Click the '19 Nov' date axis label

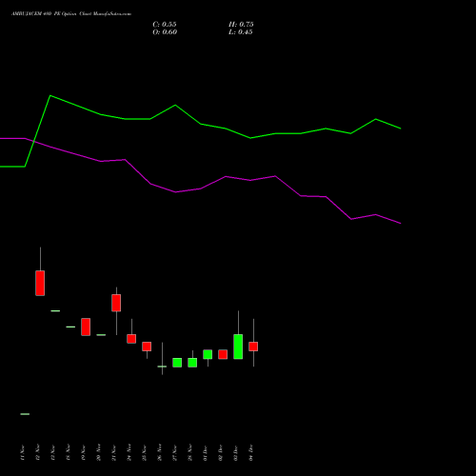tap(84, 452)
